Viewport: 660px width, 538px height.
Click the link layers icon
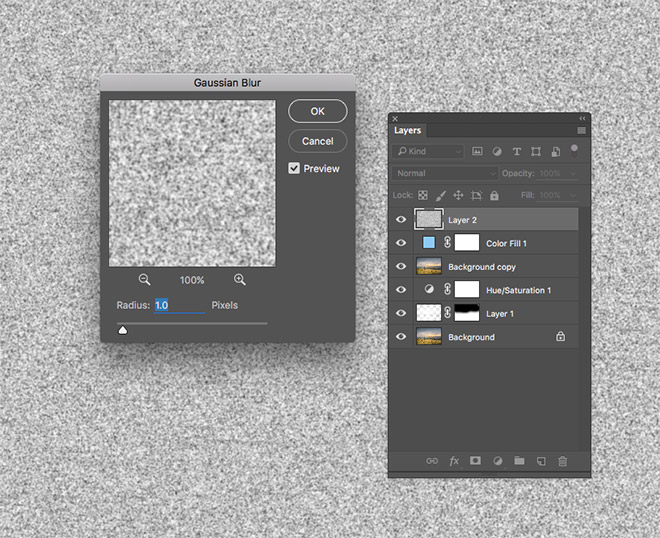(x=432, y=461)
